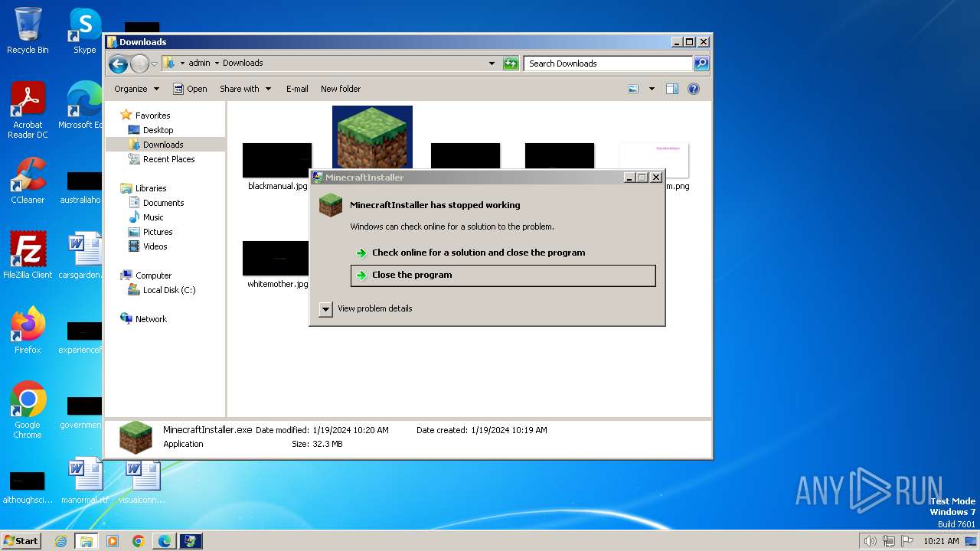Launch the Skype desktop shortcut
980x551 pixels.
coord(84,31)
